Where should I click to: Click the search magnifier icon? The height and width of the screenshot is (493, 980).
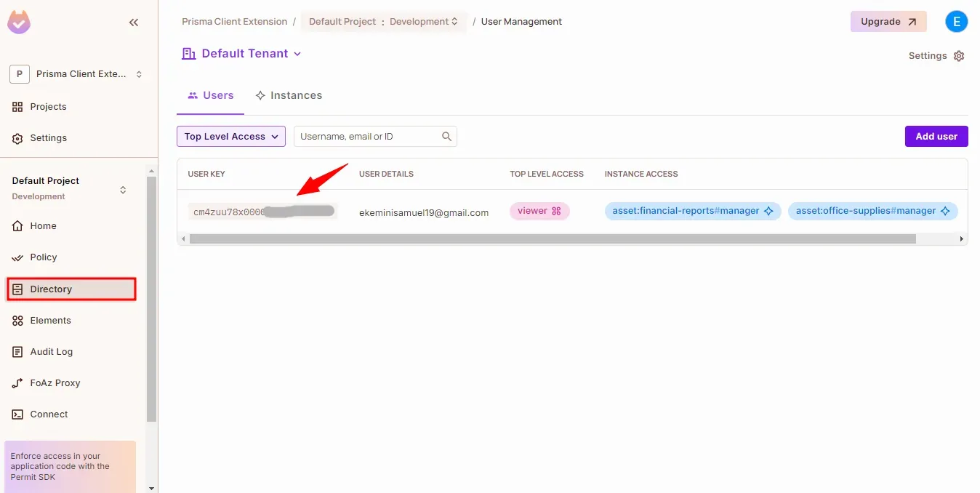point(447,137)
